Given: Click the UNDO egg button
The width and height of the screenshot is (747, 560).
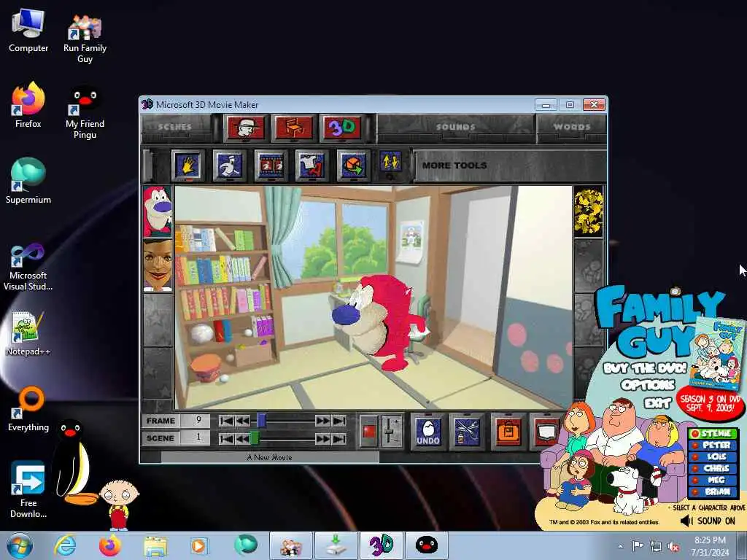Looking at the screenshot, I should [x=427, y=432].
